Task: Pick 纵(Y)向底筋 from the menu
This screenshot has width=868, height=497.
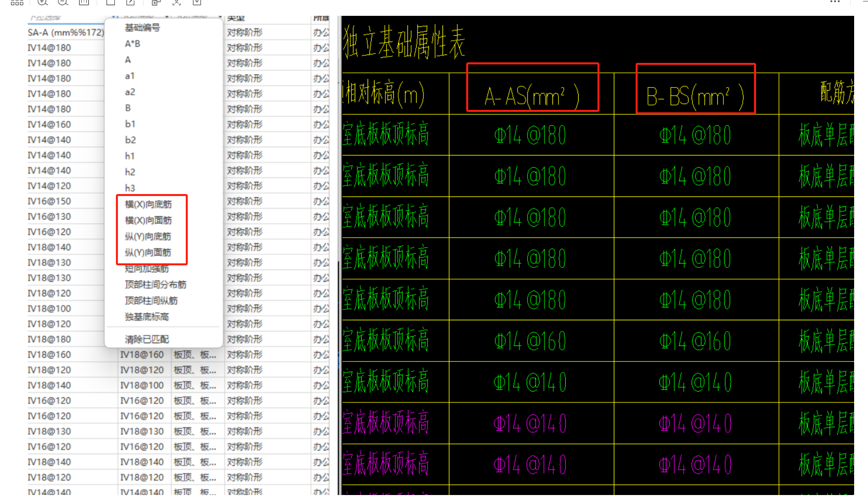Action: (148, 236)
